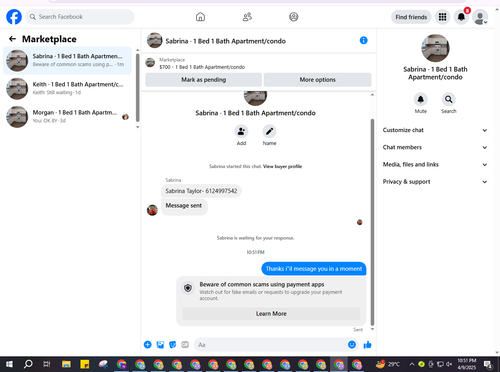This screenshot has width=500, height=372.
Task: Open the notifications bell
Action: [x=461, y=17]
